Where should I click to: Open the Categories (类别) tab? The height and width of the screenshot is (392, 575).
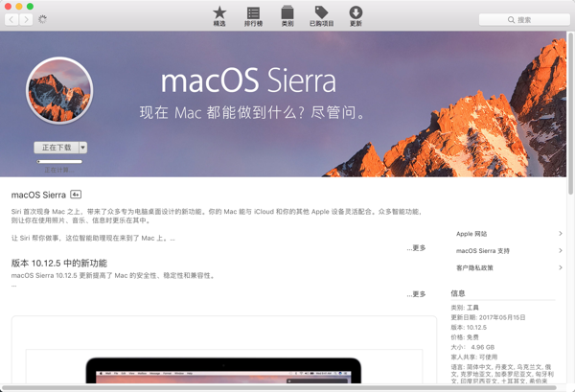pyautogui.click(x=287, y=16)
